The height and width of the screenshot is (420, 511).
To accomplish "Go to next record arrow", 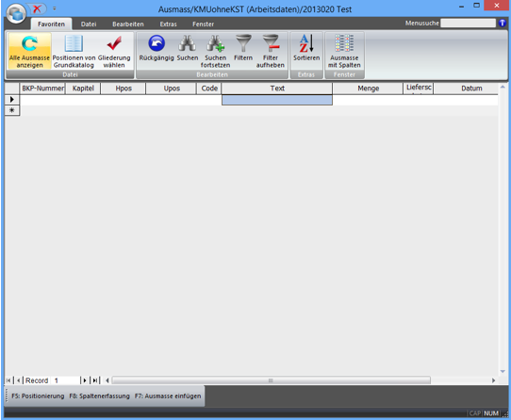I will [85, 380].
